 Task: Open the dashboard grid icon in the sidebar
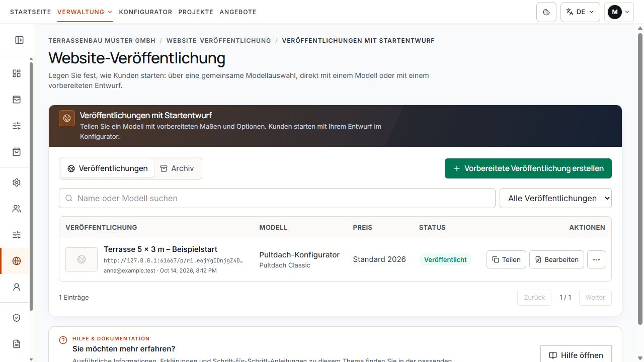(x=17, y=73)
